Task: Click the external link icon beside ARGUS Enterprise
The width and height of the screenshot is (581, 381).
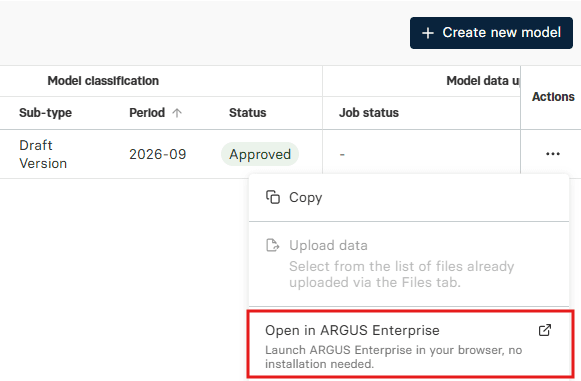Action: click(x=545, y=330)
